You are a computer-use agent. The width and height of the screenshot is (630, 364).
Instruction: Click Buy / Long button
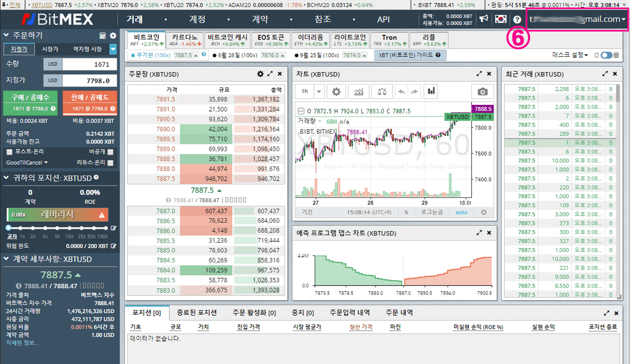30,103
